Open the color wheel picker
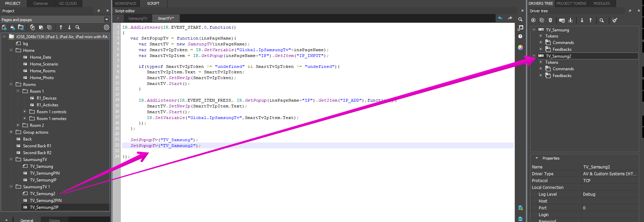 click(x=520, y=47)
